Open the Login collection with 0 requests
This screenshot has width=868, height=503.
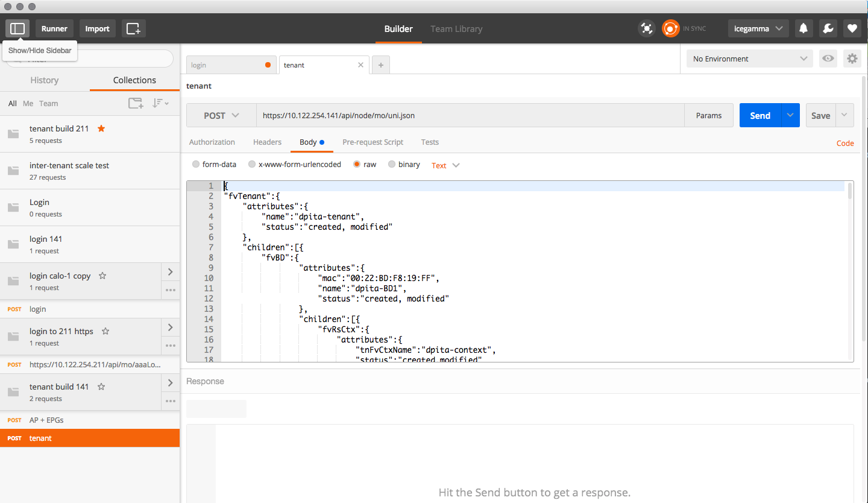tap(90, 207)
